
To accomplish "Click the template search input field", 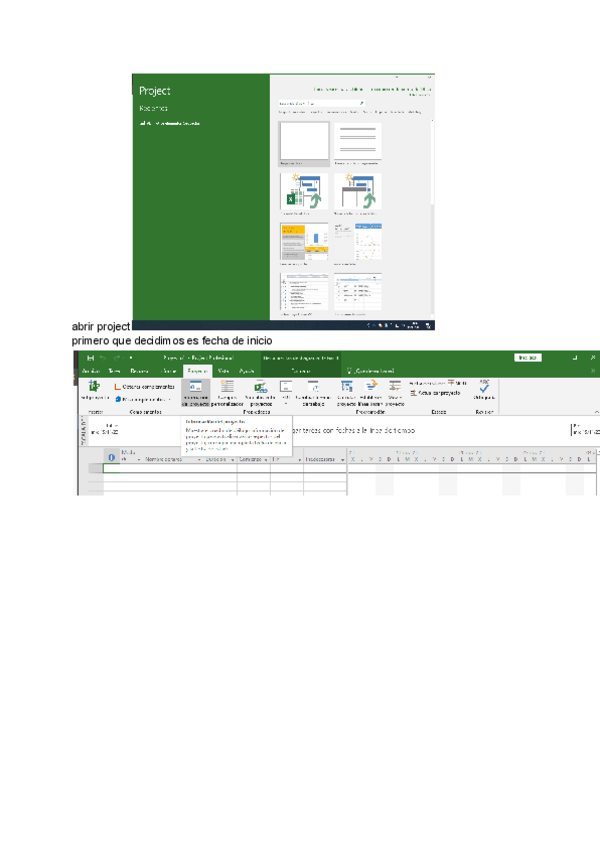I will (x=317, y=102).
